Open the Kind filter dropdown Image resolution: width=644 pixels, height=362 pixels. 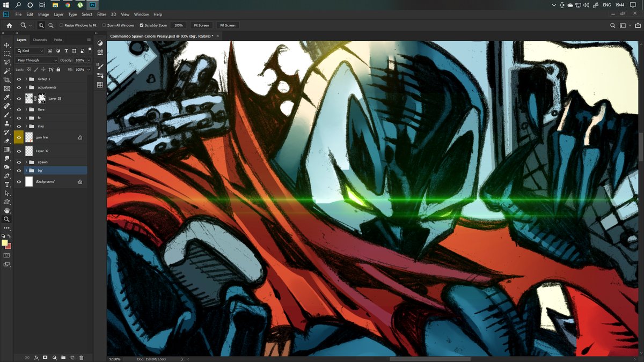30,50
